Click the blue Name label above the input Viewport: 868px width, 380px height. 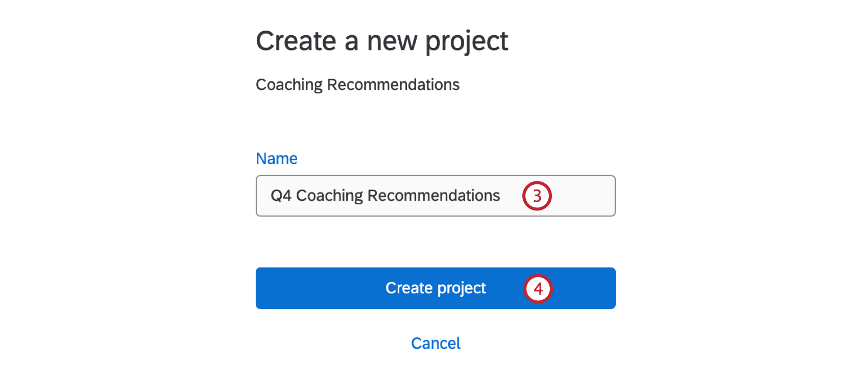(x=276, y=158)
